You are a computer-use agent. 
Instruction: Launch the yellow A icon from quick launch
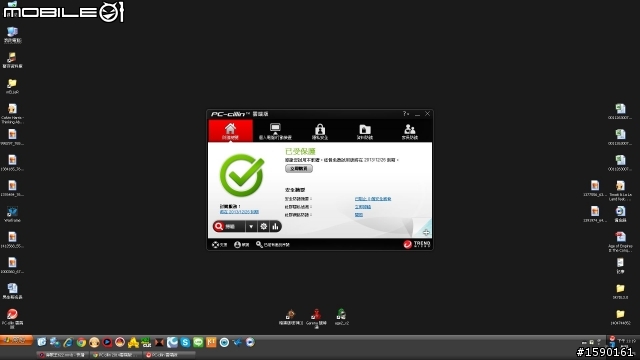pyautogui.click(x=133, y=342)
